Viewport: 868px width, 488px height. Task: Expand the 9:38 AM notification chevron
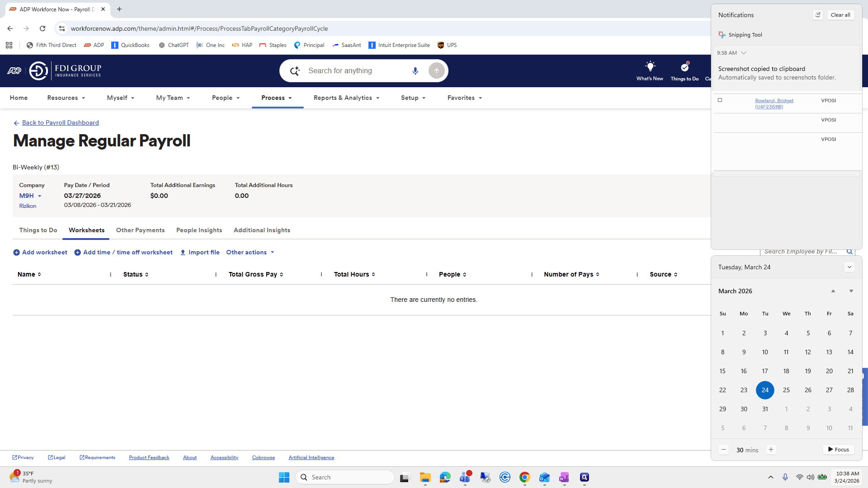click(744, 53)
